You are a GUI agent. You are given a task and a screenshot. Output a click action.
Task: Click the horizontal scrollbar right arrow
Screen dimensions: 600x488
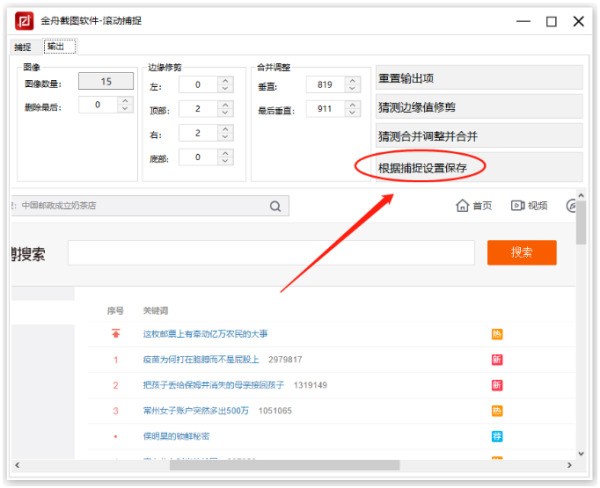coord(569,465)
